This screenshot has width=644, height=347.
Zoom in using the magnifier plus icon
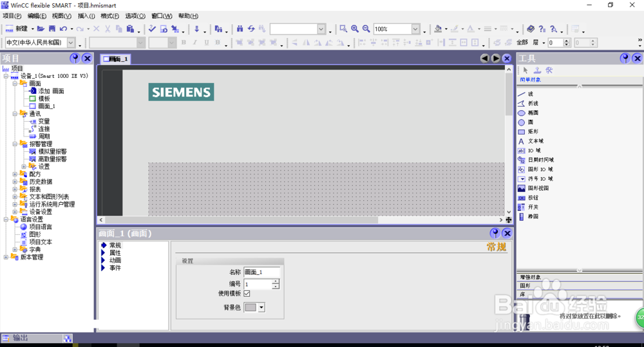(x=355, y=29)
